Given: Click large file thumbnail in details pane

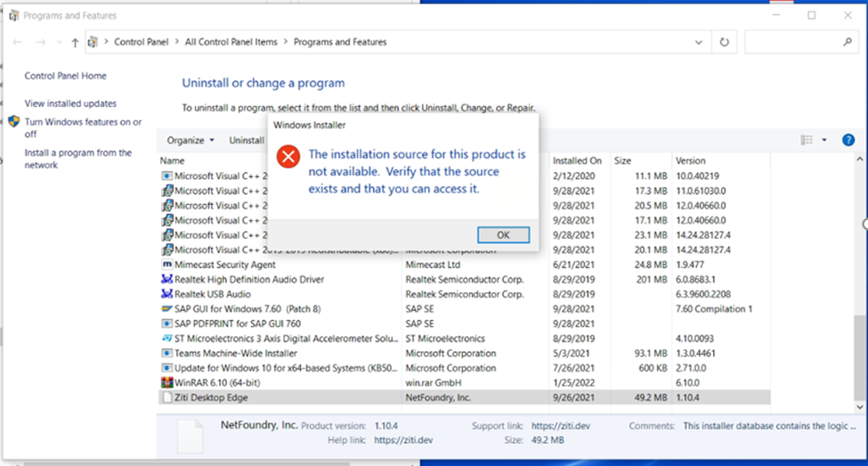Looking at the screenshot, I should [x=190, y=436].
